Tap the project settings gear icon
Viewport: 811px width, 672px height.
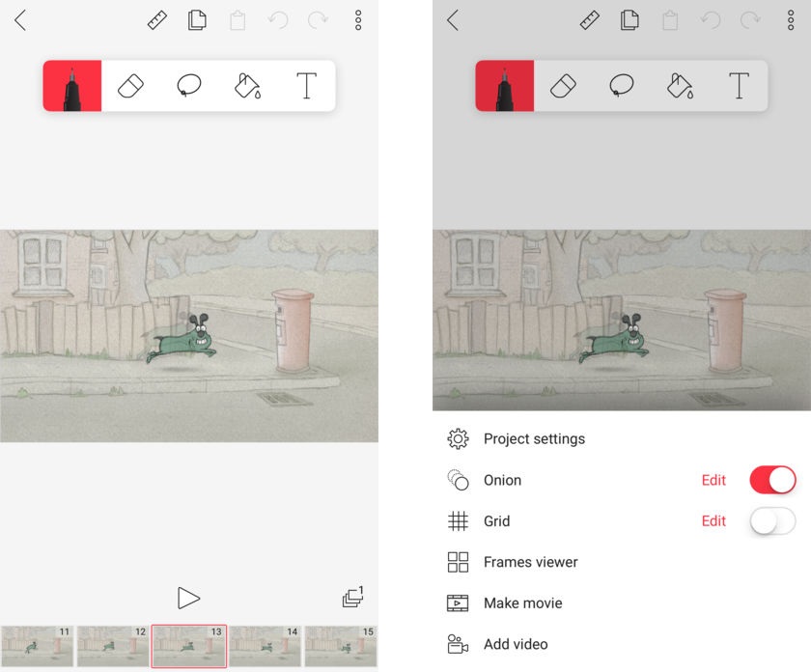(x=458, y=438)
